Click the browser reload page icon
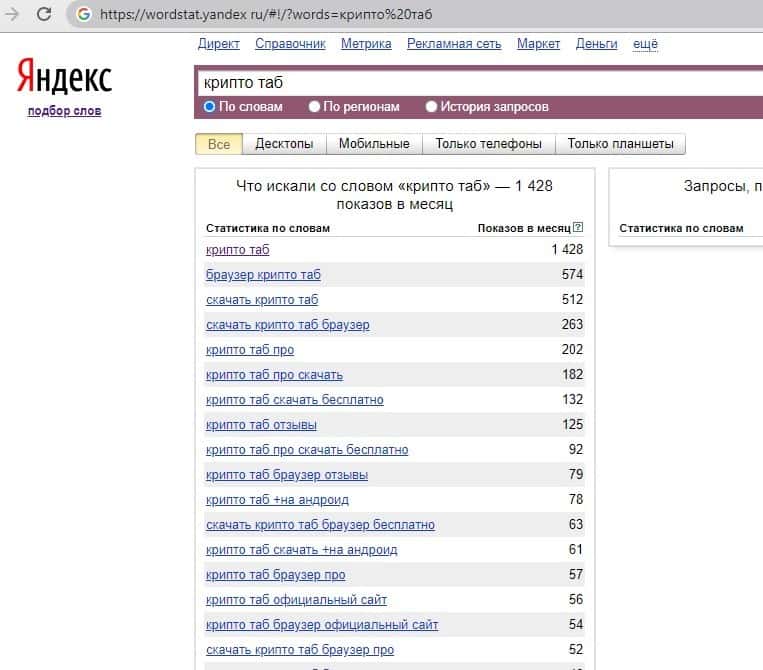 point(43,15)
